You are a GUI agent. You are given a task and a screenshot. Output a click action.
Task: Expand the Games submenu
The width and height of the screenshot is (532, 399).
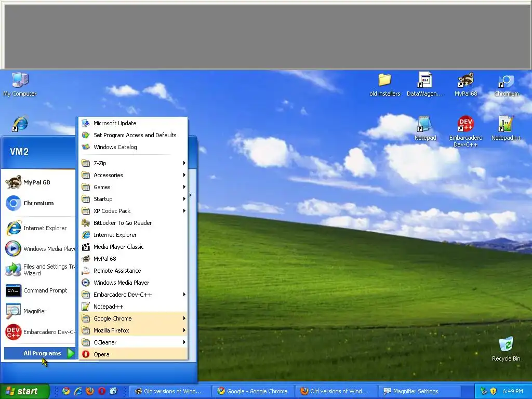[x=134, y=187]
